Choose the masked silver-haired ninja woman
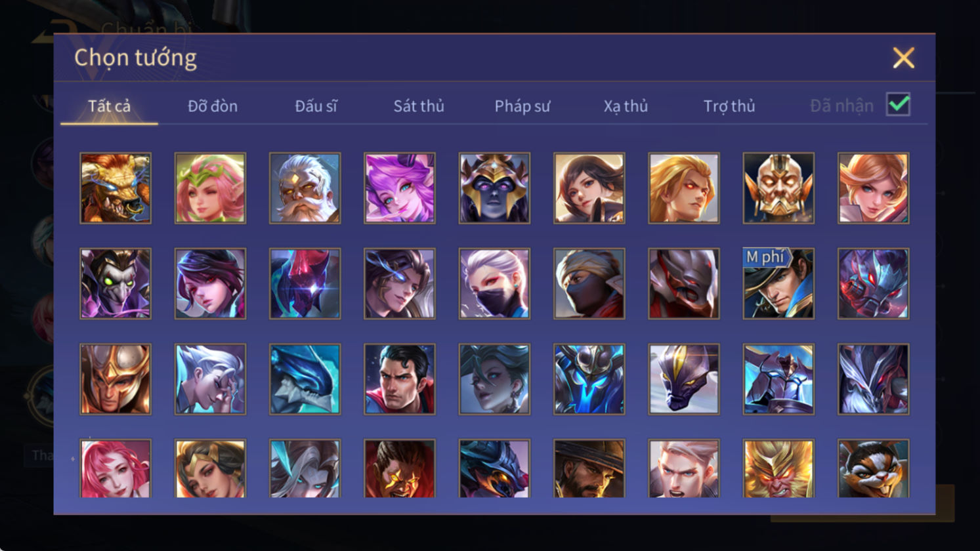The image size is (980, 551). (494, 283)
